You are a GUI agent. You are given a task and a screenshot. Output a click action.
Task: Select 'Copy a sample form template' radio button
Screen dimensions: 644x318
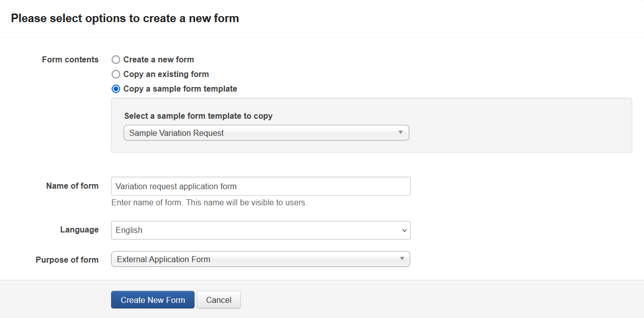click(x=116, y=89)
